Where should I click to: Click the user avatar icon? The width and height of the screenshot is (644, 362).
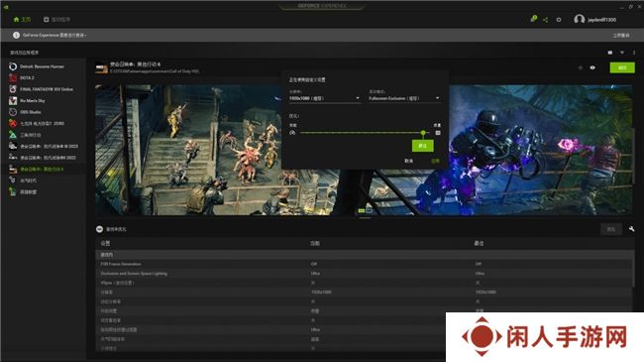coord(580,19)
